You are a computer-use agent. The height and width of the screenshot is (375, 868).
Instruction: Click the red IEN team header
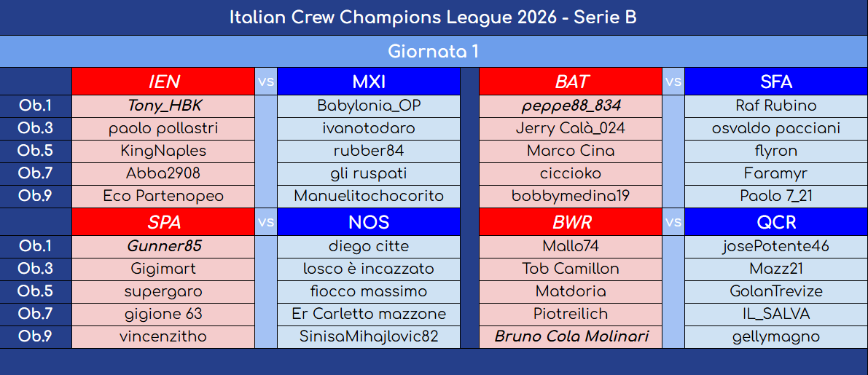(x=164, y=82)
